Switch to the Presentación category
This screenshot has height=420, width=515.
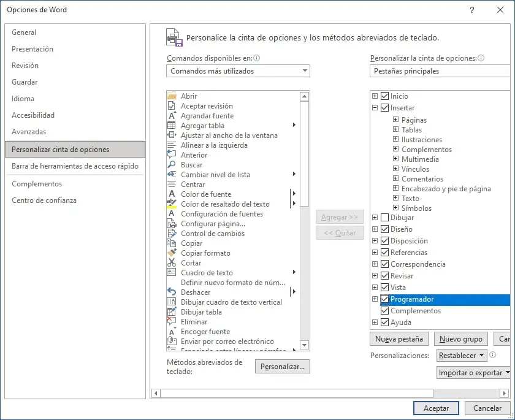point(75,49)
